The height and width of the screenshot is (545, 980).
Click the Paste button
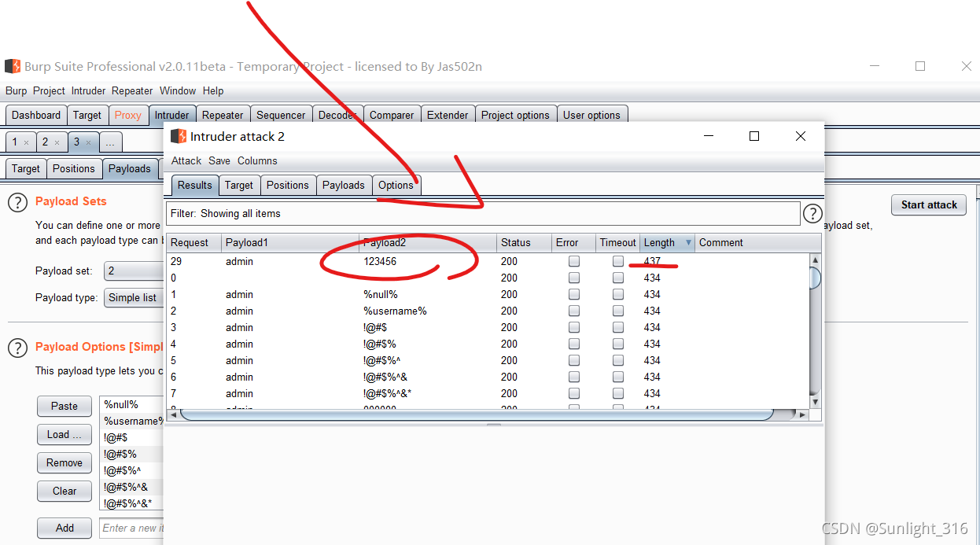[64, 406]
